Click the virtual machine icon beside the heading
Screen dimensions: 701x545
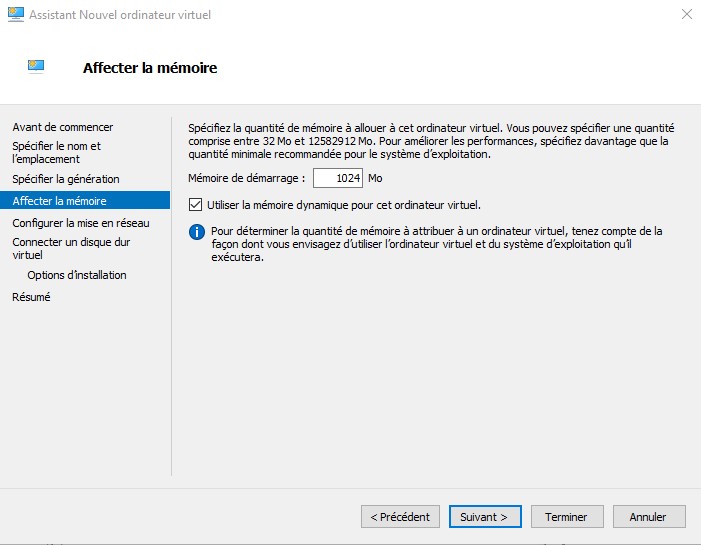pyautogui.click(x=36, y=66)
